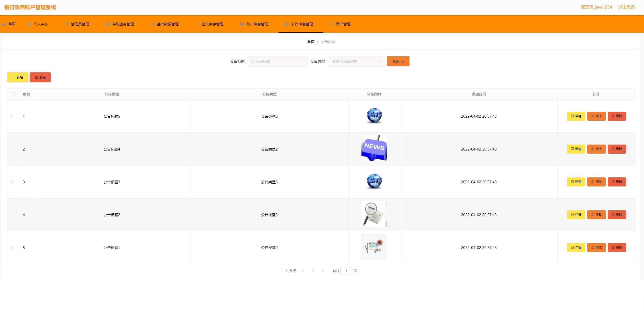Click the plus icon in 新增 button
Image resolution: width=644 pixels, height=323 pixels.
click(x=14, y=77)
